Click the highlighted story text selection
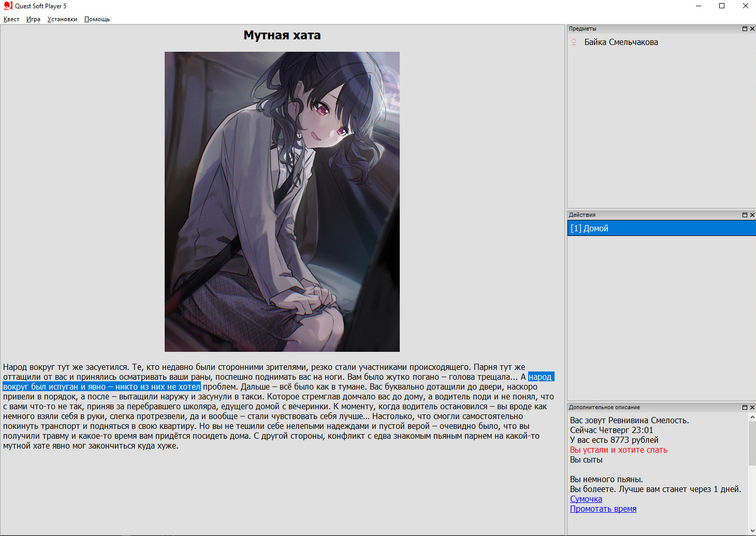Image resolution: width=756 pixels, height=536 pixels. [101, 386]
